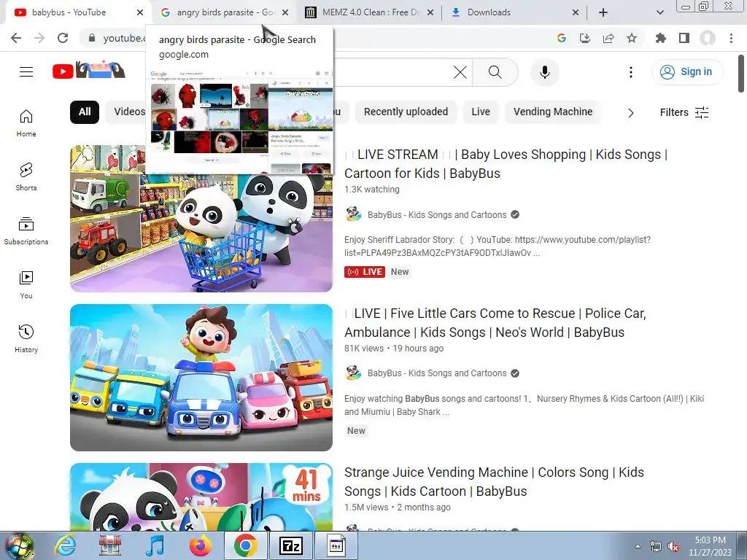The image size is (747, 560).
Task: Click the magnifier search button
Action: pos(495,72)
